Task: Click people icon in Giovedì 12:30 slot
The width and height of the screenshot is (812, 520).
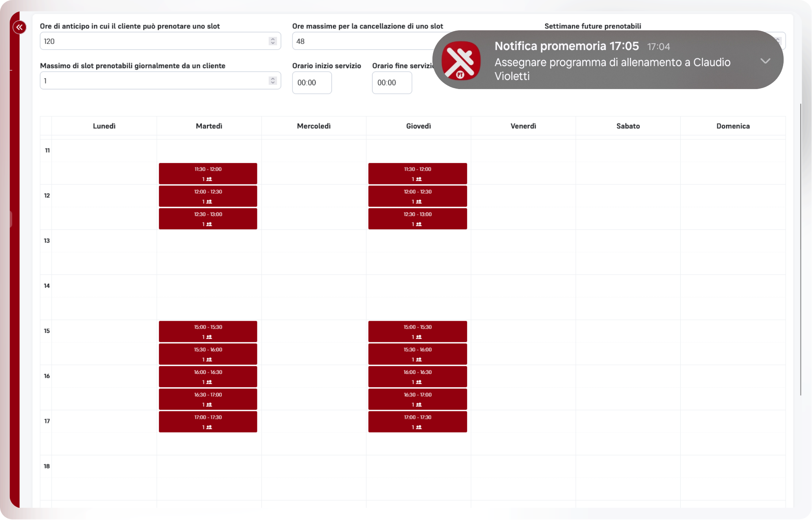Action: click(x=419, y=224)
